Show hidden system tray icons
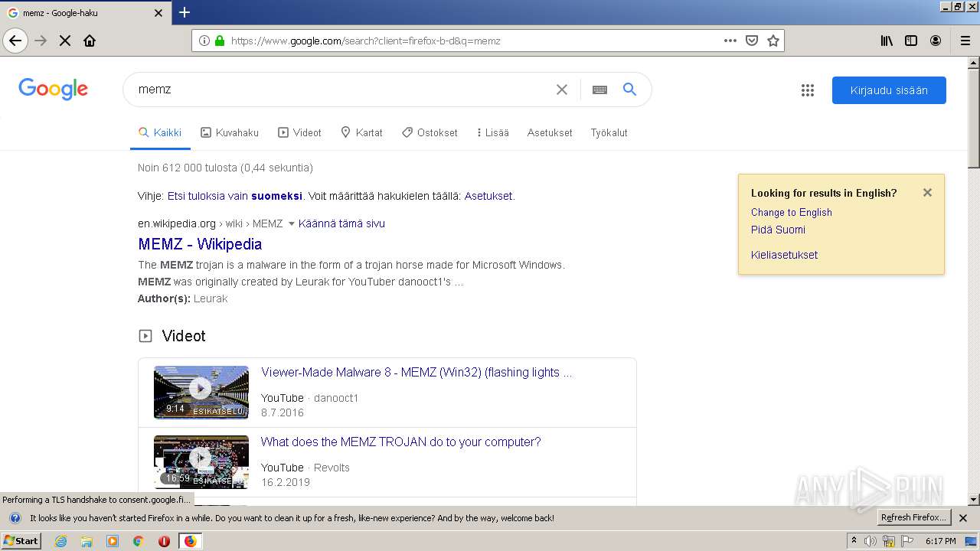Screen dimensions: 980x551 [x=854, y=541]
